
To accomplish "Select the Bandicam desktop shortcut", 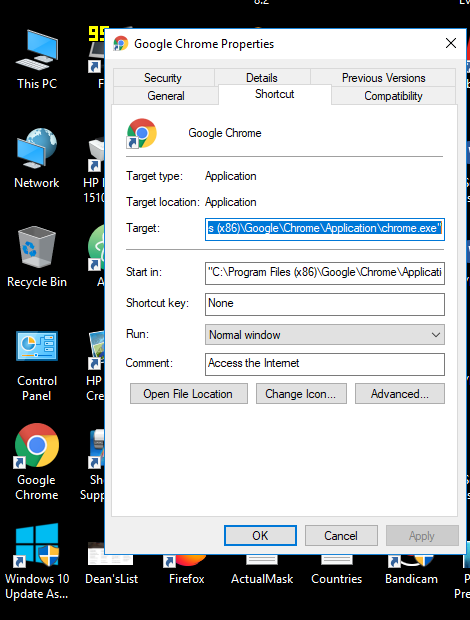I will point(411,569).
